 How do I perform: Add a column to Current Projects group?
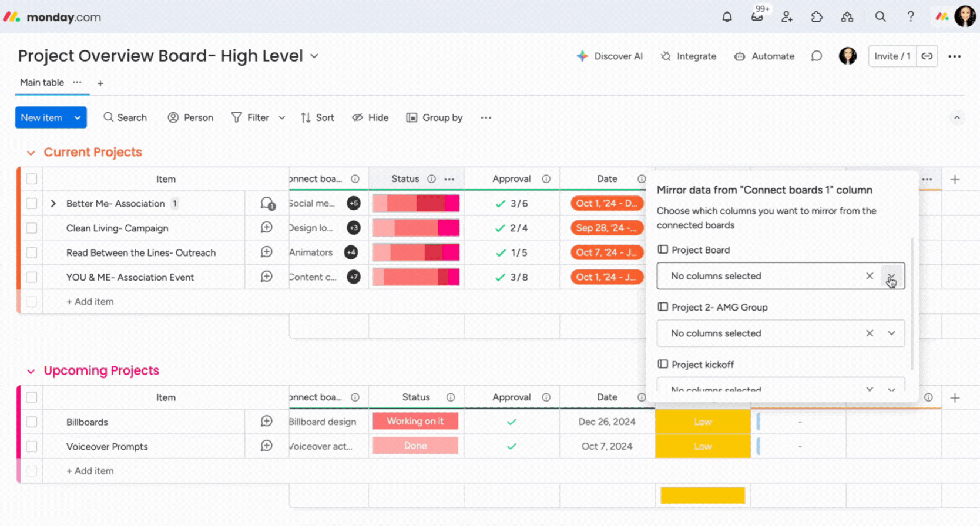955,180
